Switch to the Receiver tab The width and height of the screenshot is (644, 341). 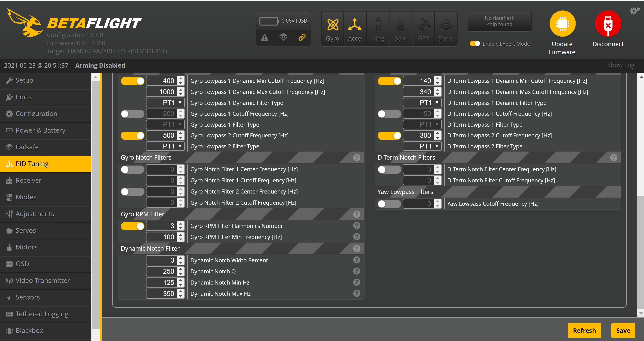pyautogui.click(x=46, y=181)
